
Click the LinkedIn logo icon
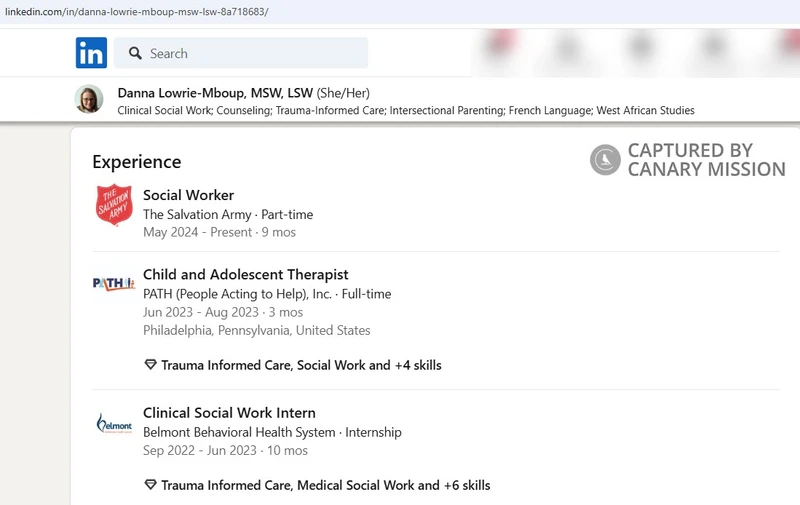point(91,53)
